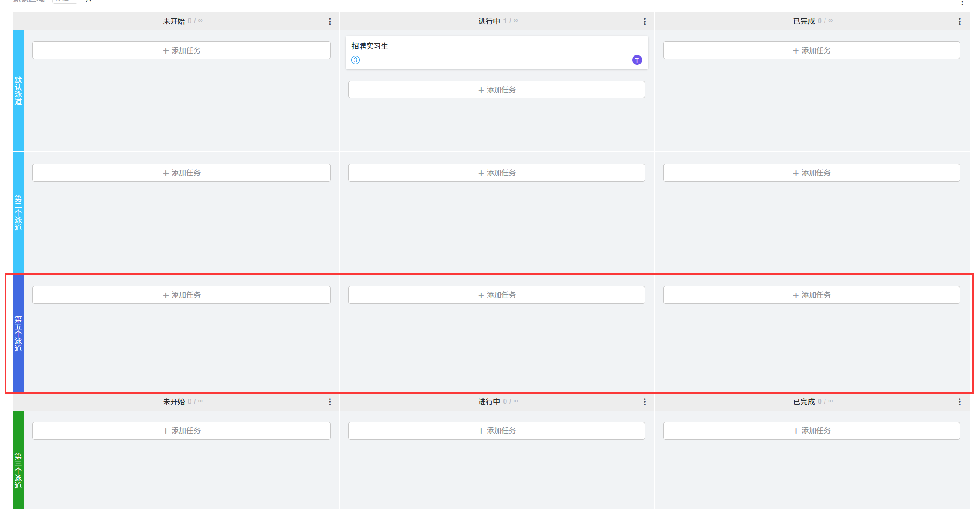Screen dimensions: 980x509
Task: Select the dark blue 第五个泳道 swimlane label
Action: point(18,334)
